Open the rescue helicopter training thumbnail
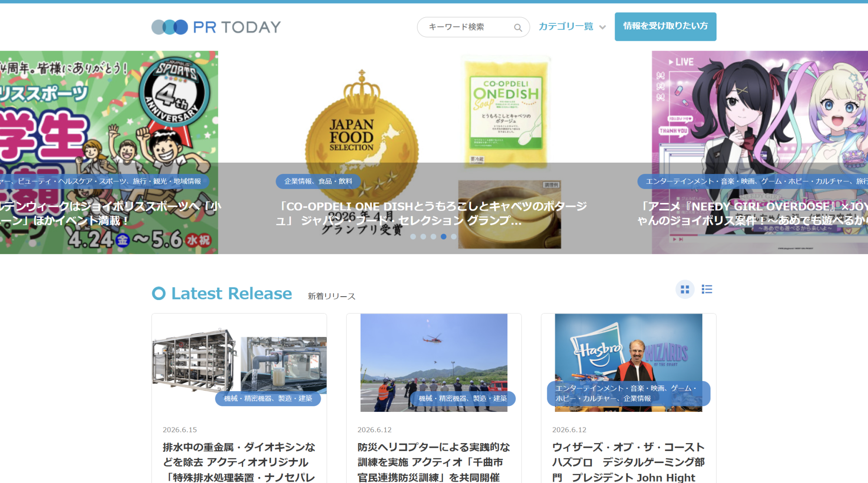The image size is (868, 483). (x=434, y=362)
